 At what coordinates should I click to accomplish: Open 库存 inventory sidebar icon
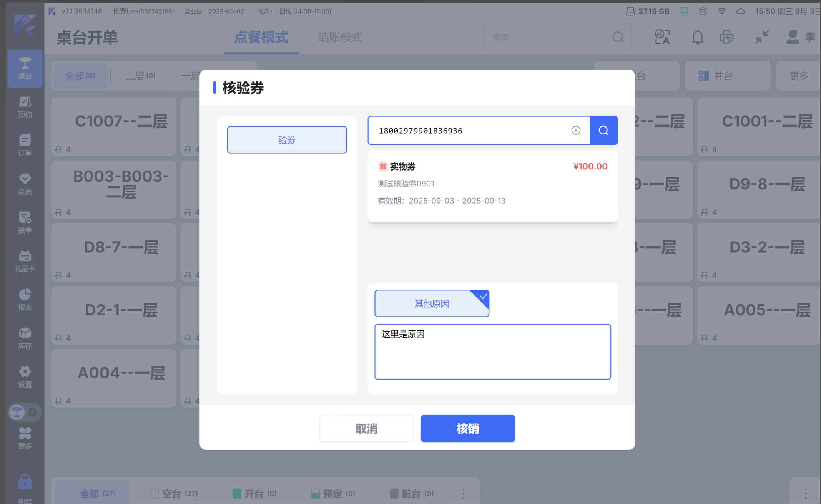click(x=25, y=338)
